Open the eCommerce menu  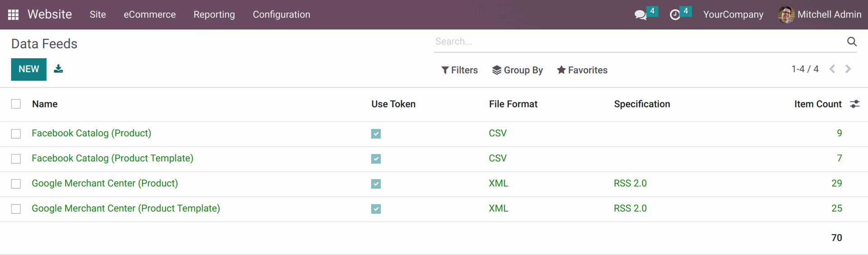[150, 14]
